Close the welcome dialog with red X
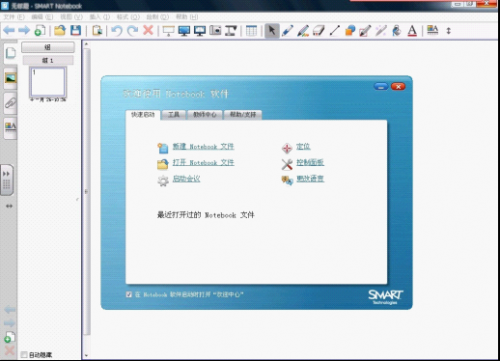Screen dimensions: 500x361 pyautogui.click(x=398, y=87)
